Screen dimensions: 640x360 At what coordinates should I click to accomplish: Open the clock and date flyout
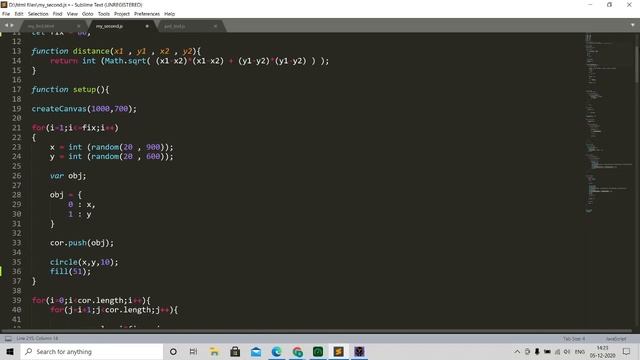click(x=602, y=351)
